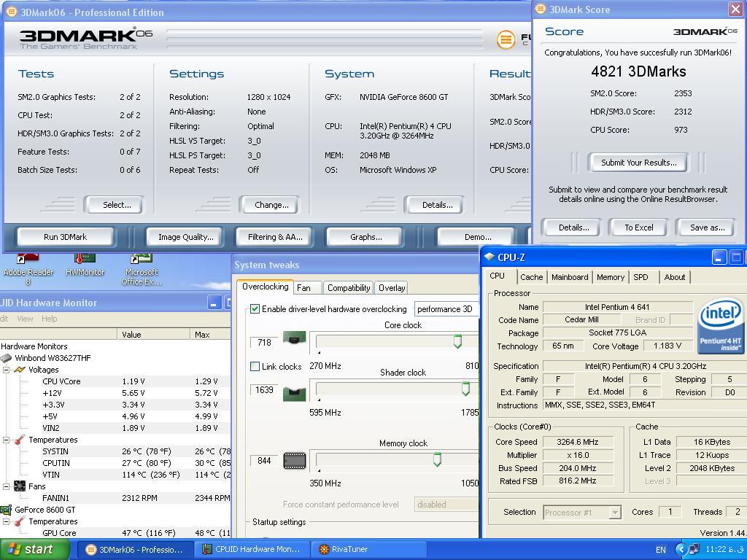Switch to CPU-Z Memory tab
Image resolution: width=747 pixels, height=560 pixels.
tap(611, 277)
